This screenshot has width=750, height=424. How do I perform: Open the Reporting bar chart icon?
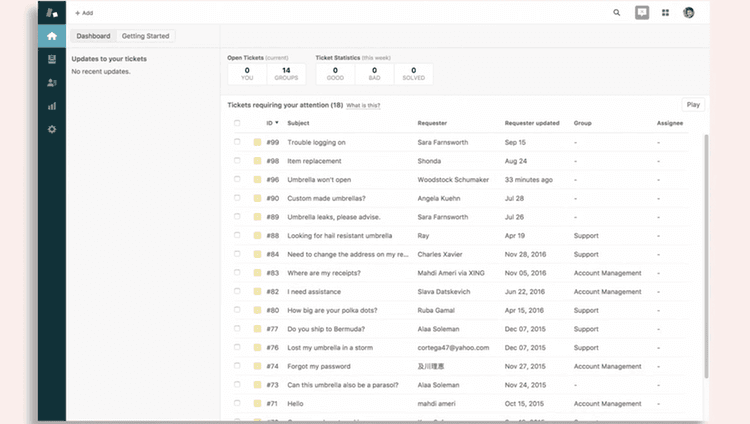pyautogui.click(x=51, y=105)
